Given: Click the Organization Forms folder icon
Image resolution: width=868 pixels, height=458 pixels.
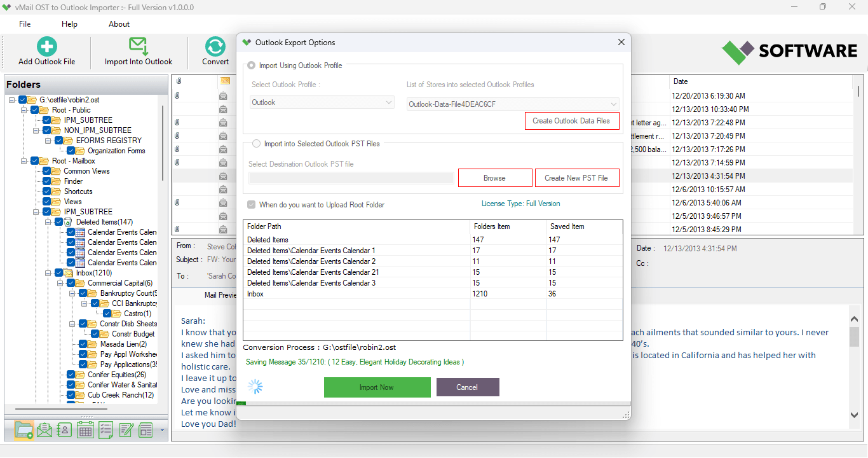Looking at the screenshot, I should click(x=81, y=151).
